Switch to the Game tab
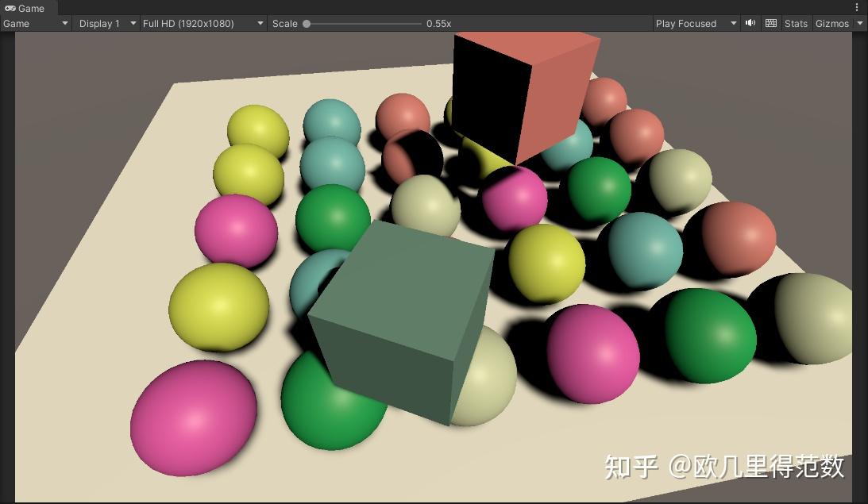The image size is (868, 504). [28, 8]
